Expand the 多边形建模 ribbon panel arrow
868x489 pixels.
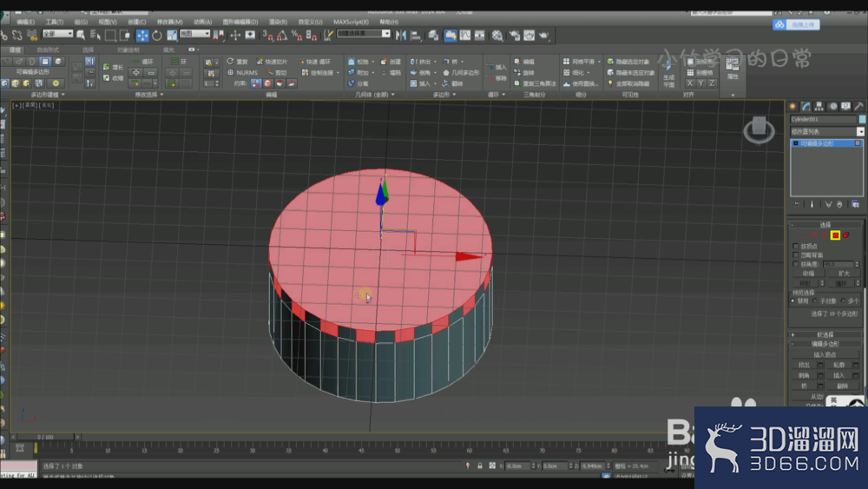tap(62, 95)
